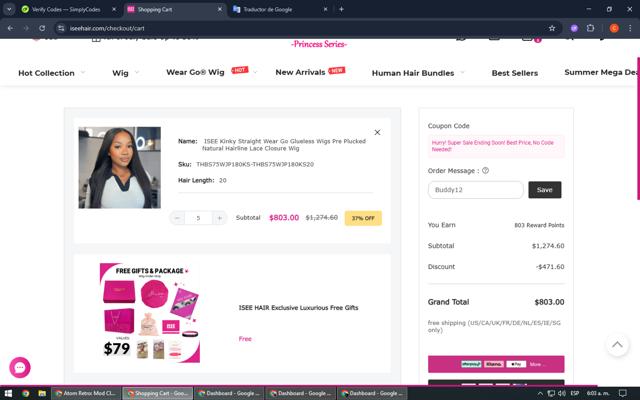Open the Chrome three-dot menu

pos(630,28)
